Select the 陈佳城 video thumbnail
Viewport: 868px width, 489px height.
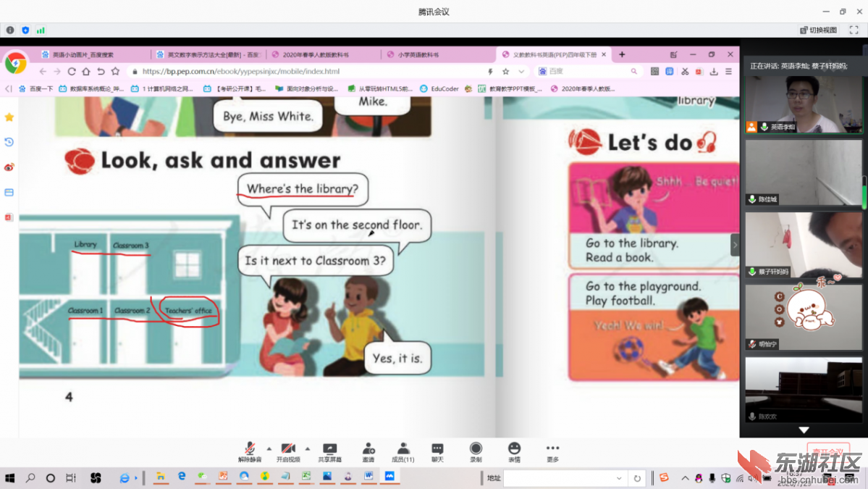[x=804, y=172]
